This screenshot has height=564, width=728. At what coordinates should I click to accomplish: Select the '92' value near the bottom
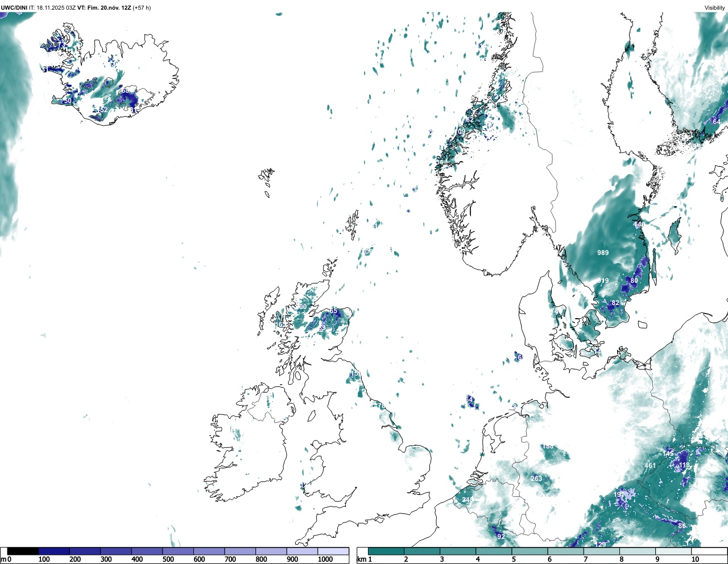pyautogui.click(x=501, y=537)
